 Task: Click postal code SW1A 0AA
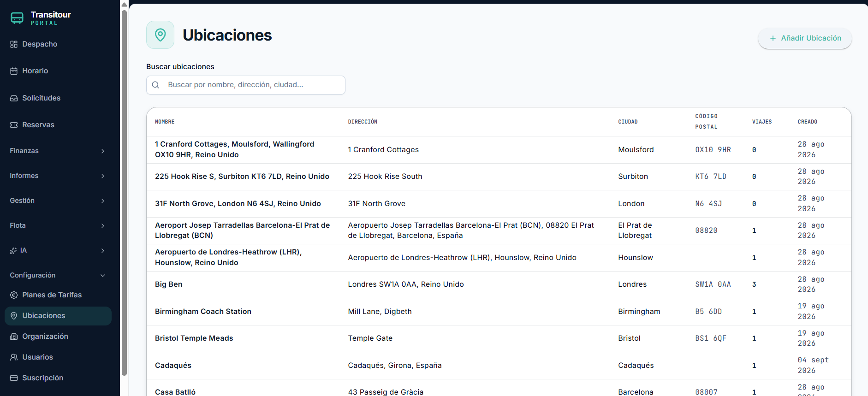click(x=713, y=284)
